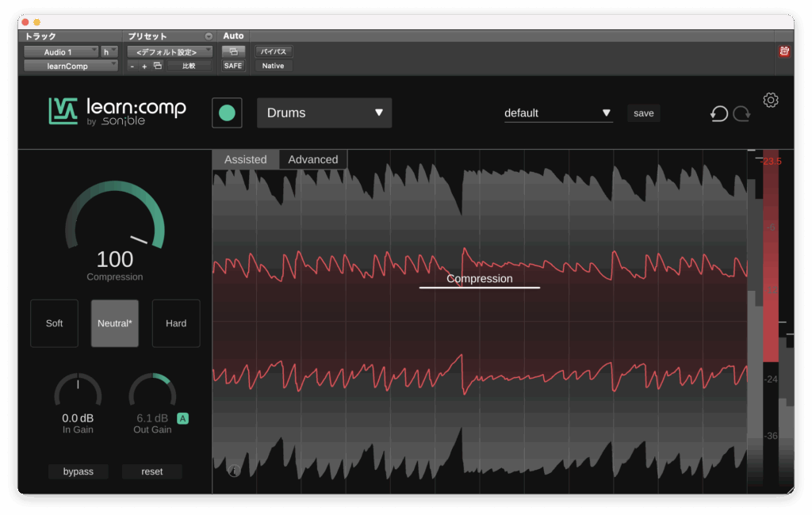The image size is (812, 515).
Task: Click the info icon at the waveform corner
Action: [x=234, y=471]
